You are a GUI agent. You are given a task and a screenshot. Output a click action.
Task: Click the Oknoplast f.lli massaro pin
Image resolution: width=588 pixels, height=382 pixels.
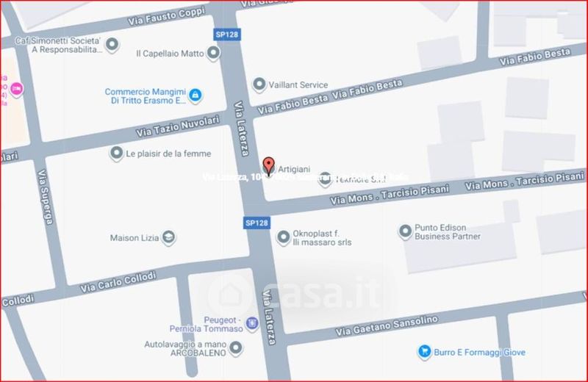click(x=283, y=237)
